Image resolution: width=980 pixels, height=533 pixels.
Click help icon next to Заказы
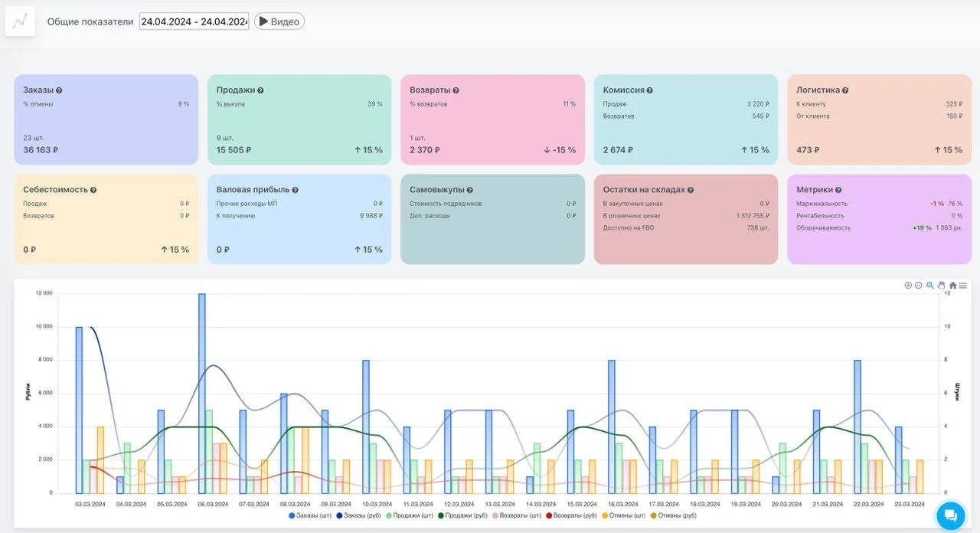tap(59, 90)
